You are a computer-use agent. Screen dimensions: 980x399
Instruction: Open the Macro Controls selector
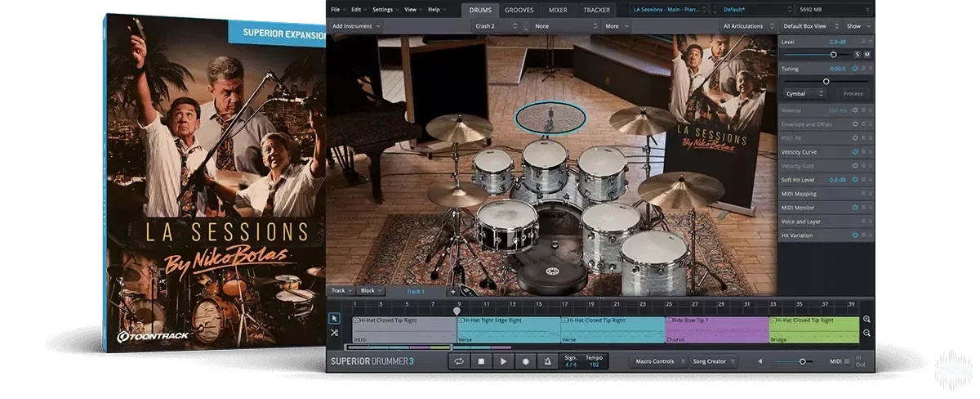(657, 361)
